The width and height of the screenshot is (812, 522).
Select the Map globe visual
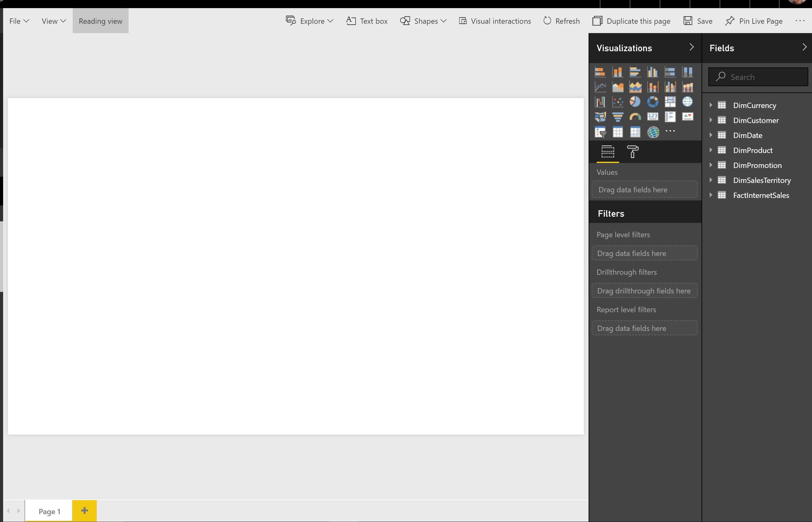coord(688,102)
